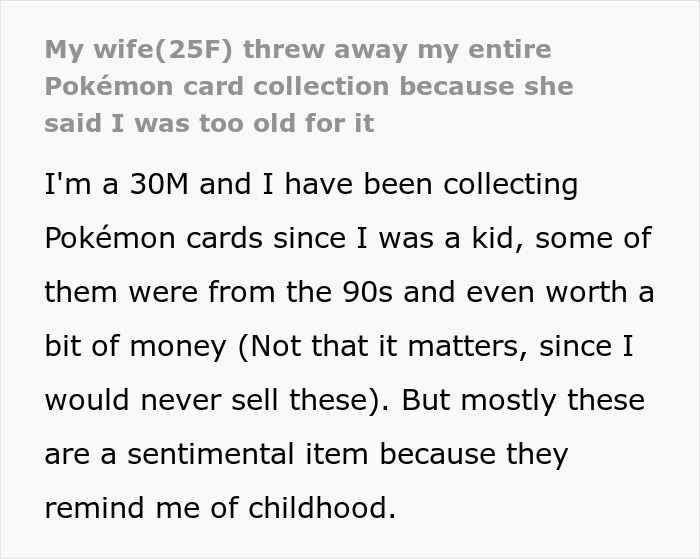Click the phrase "sentimental item"

pos(248,454)
